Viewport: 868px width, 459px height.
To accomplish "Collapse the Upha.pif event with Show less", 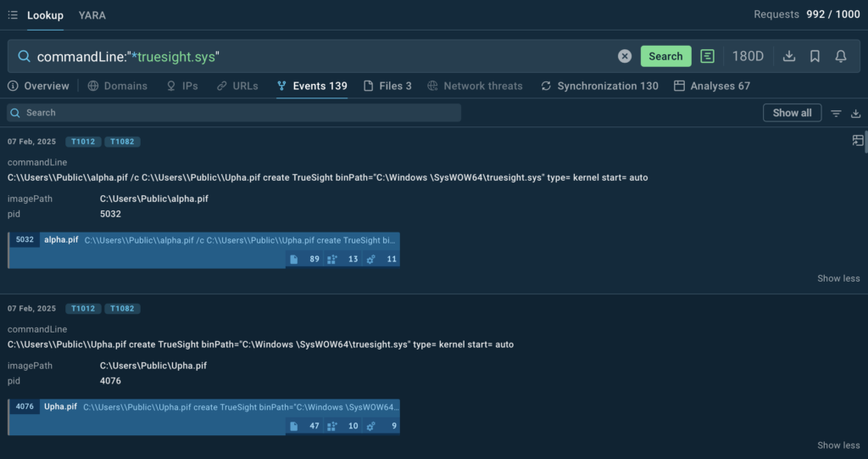I will tap(838, 445).
